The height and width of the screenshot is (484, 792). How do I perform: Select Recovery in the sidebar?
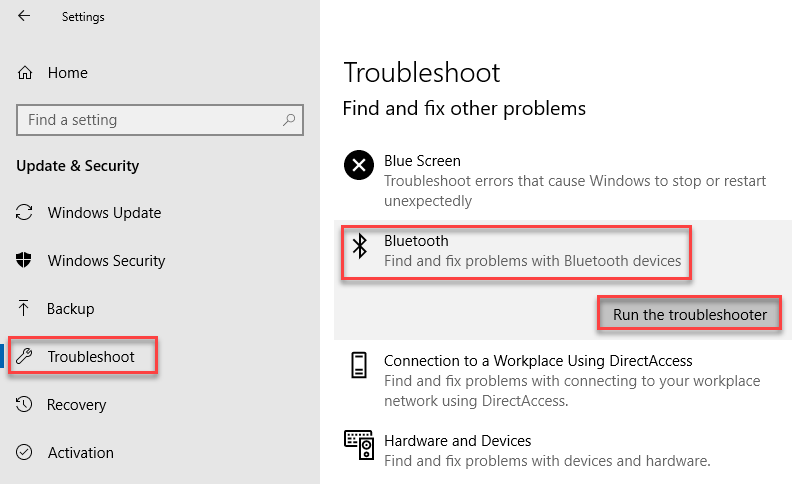point(77,405)
